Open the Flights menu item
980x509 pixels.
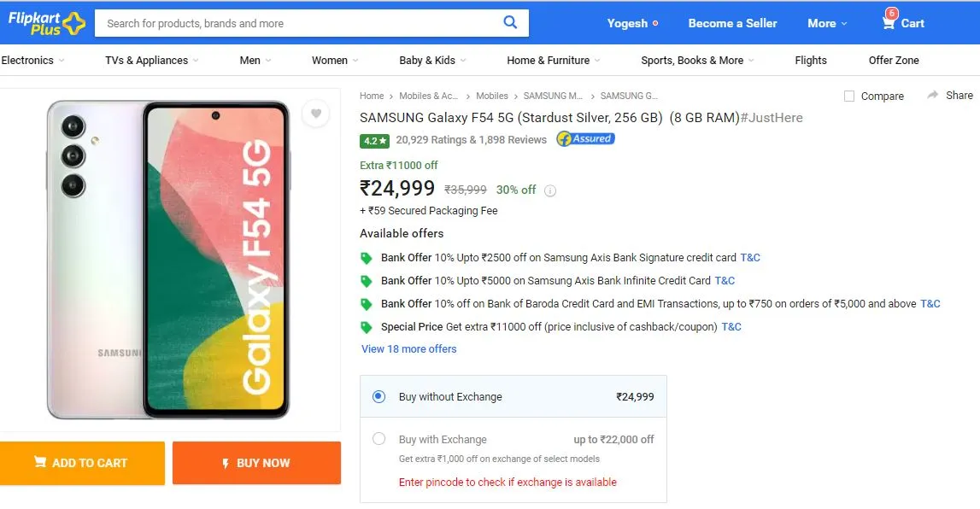pos(811,61)
